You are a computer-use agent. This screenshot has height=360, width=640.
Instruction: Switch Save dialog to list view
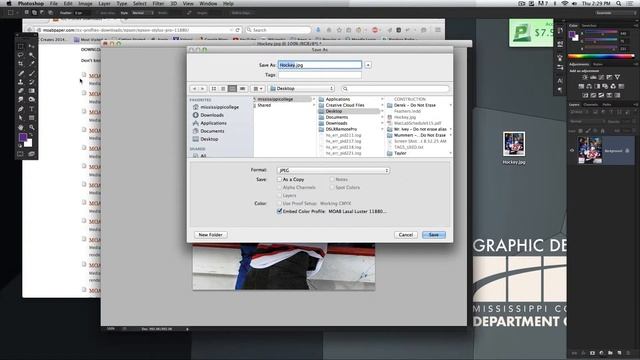coord(223,89)
